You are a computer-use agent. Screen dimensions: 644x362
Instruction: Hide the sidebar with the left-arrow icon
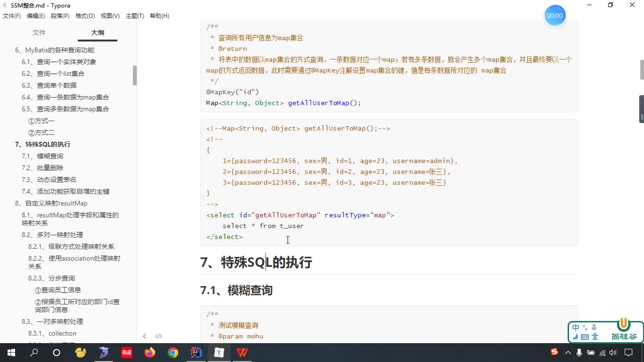pos(144,337)
